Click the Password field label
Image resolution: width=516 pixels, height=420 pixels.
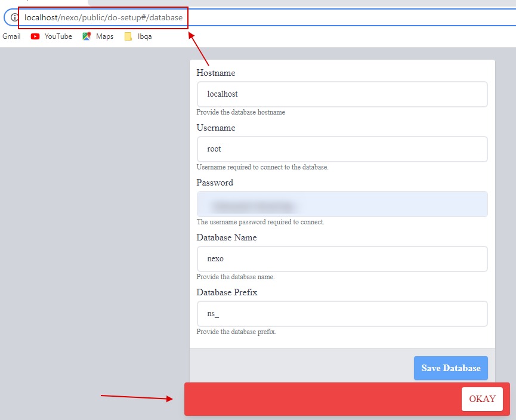[215, 183]
